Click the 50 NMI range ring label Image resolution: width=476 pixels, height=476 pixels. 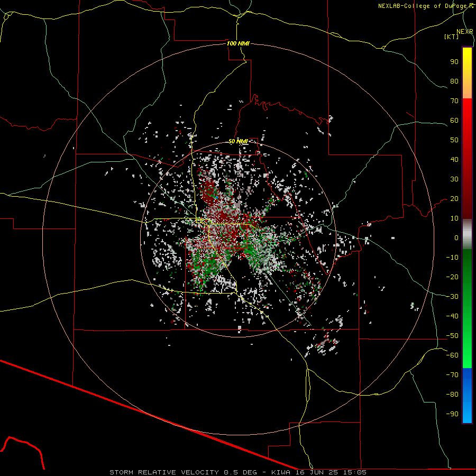click(x=238, y=141)
